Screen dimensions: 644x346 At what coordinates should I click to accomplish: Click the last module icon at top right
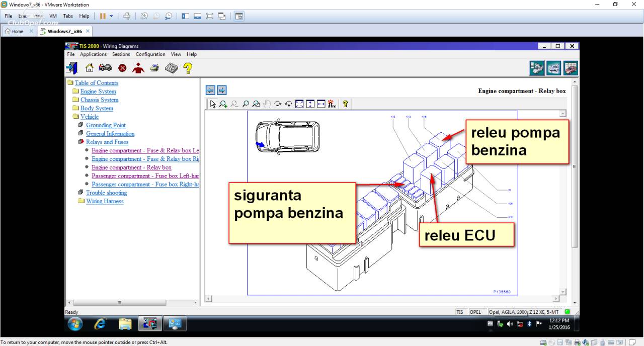click(x=571, y=68)
